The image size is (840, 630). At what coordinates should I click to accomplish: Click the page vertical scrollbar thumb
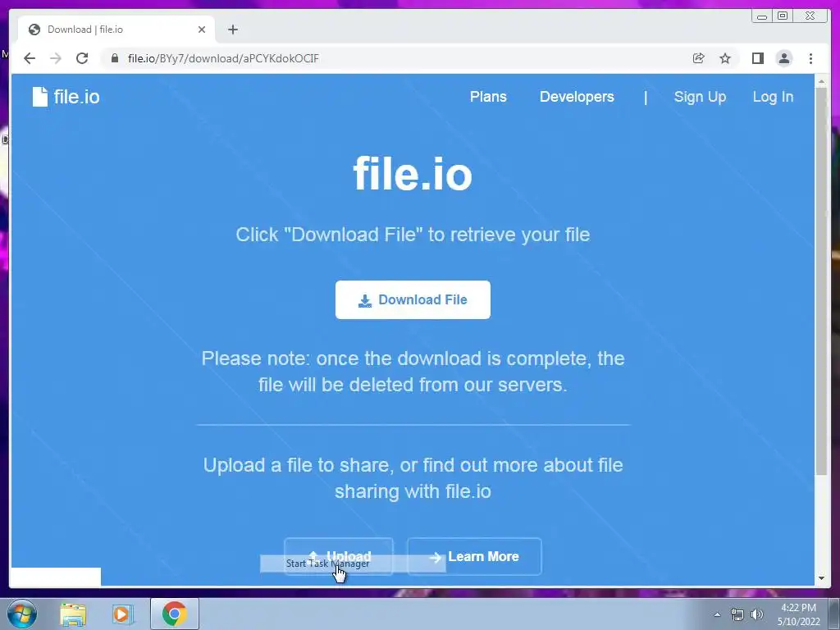(x=820, y=281)
